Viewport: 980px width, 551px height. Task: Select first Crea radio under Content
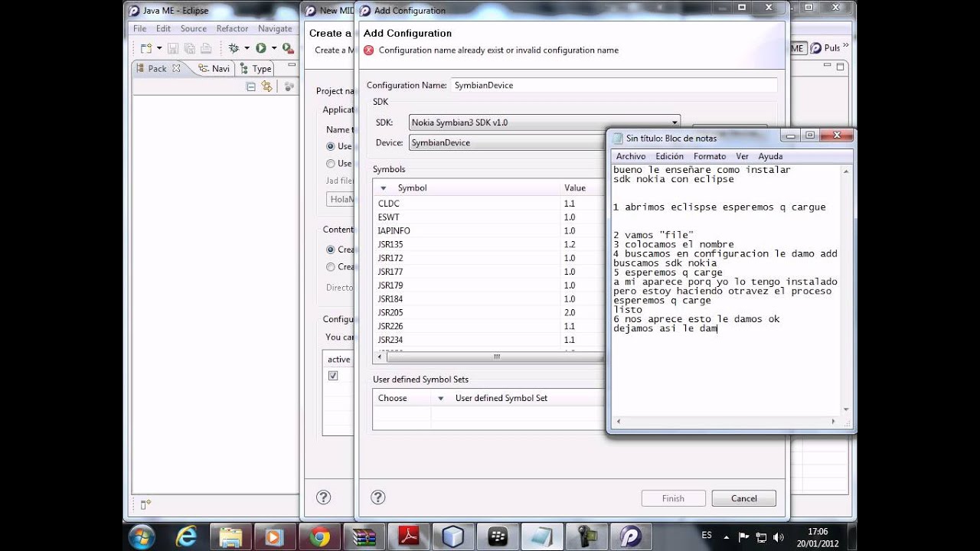pos(331,249)
